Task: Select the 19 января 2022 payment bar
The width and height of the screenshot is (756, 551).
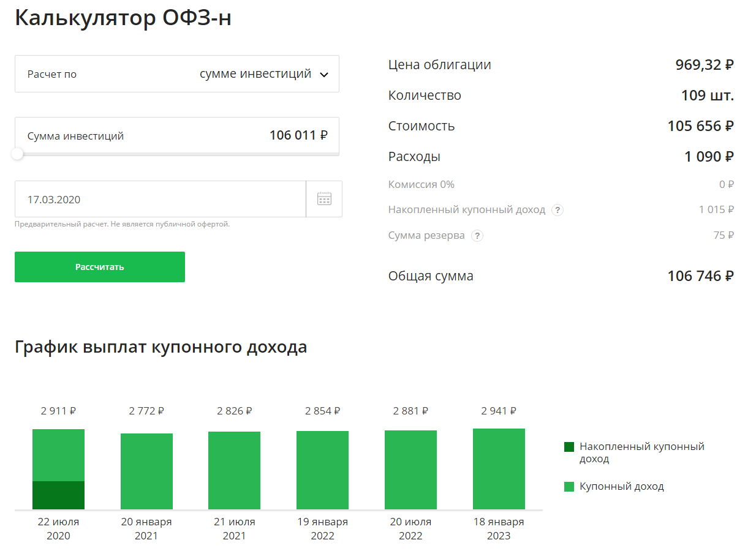Action: [322, 470]
